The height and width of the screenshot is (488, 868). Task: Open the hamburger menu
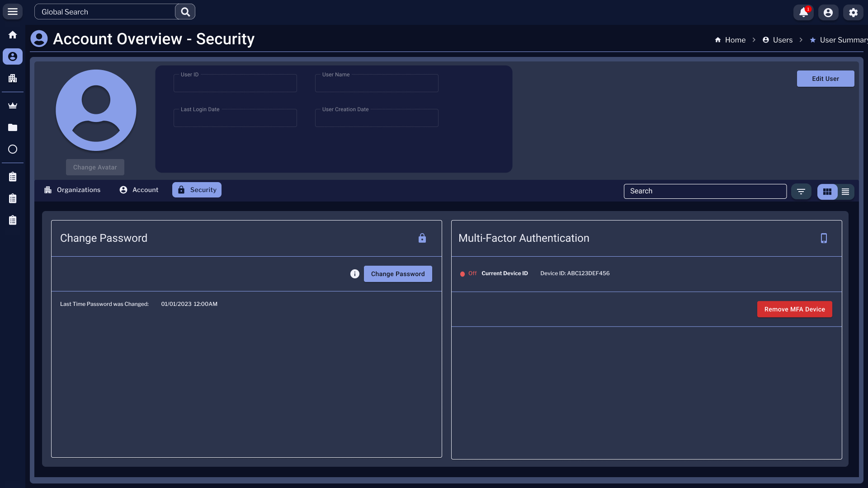click(13, 12)
